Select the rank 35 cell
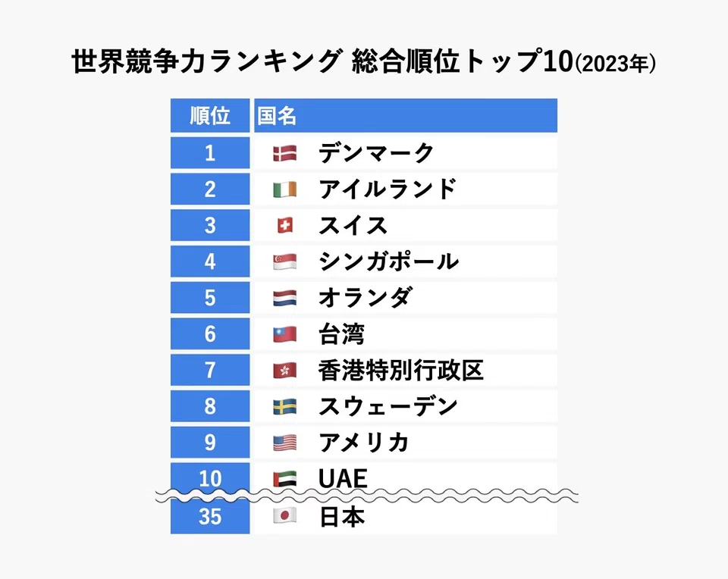This screenshot has width=728, height=579. click(210, 516)
